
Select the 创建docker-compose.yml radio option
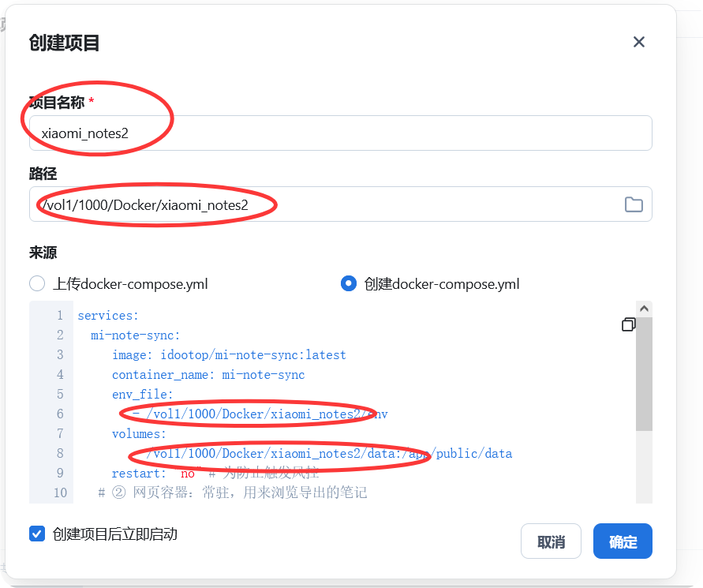[x=348, y=283]
